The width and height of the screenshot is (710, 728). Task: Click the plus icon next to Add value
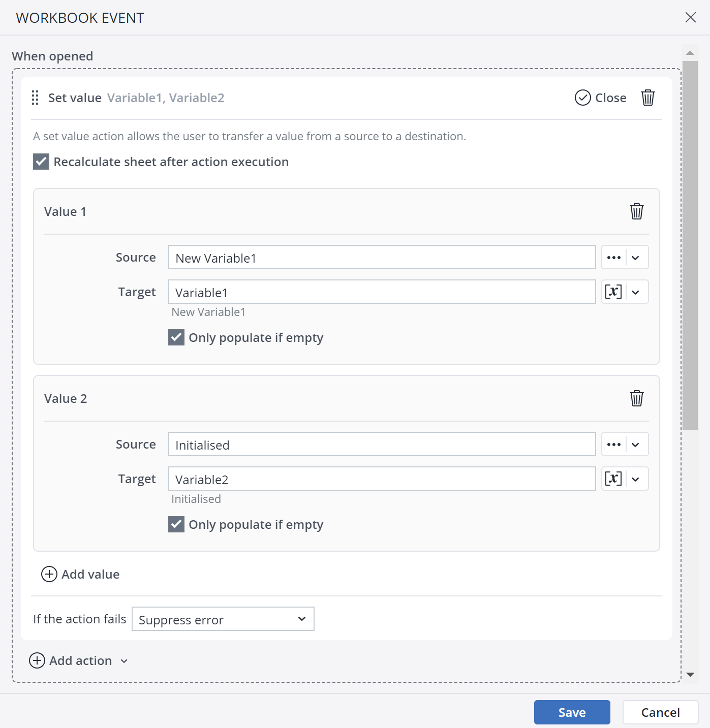[x=49, y=574]
